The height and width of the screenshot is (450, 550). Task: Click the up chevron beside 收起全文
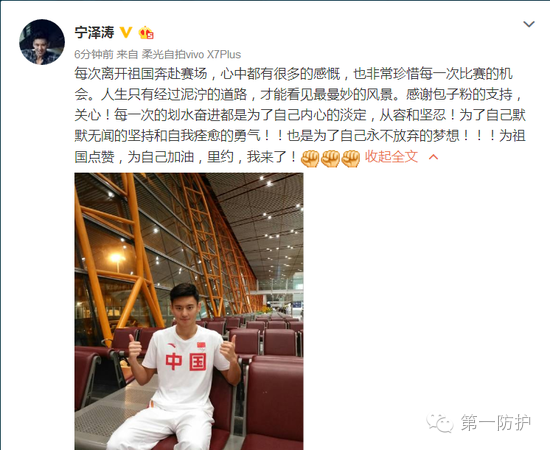pos(434,157)
